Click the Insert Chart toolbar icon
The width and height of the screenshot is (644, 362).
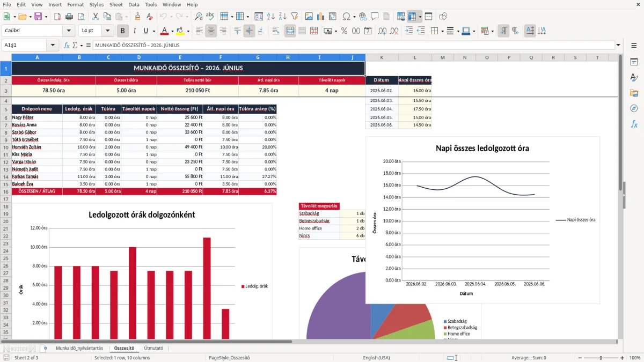coord(321,17)
